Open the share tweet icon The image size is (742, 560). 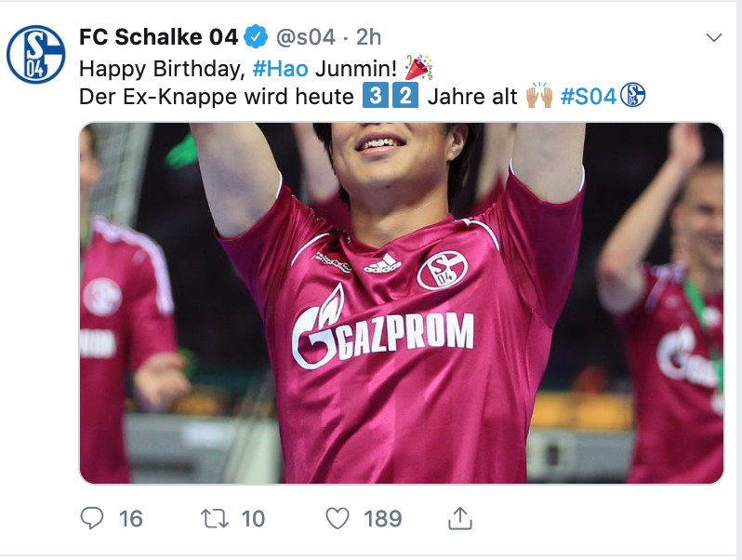459,518
